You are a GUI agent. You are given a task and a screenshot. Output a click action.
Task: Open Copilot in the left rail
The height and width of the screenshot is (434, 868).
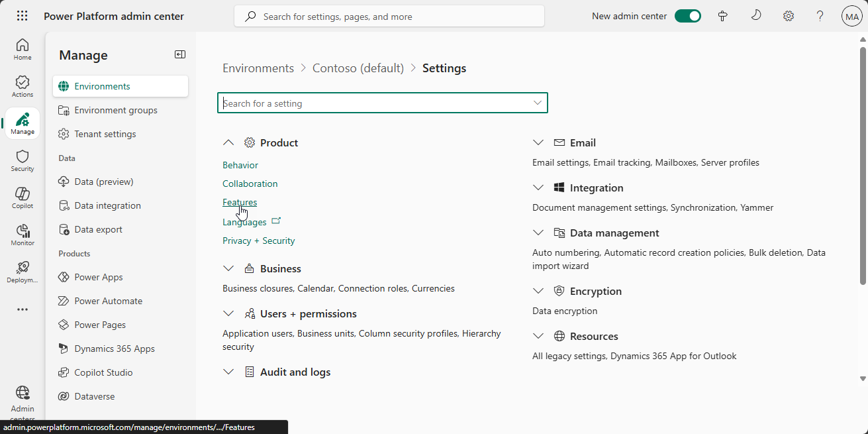pos(23,197)
